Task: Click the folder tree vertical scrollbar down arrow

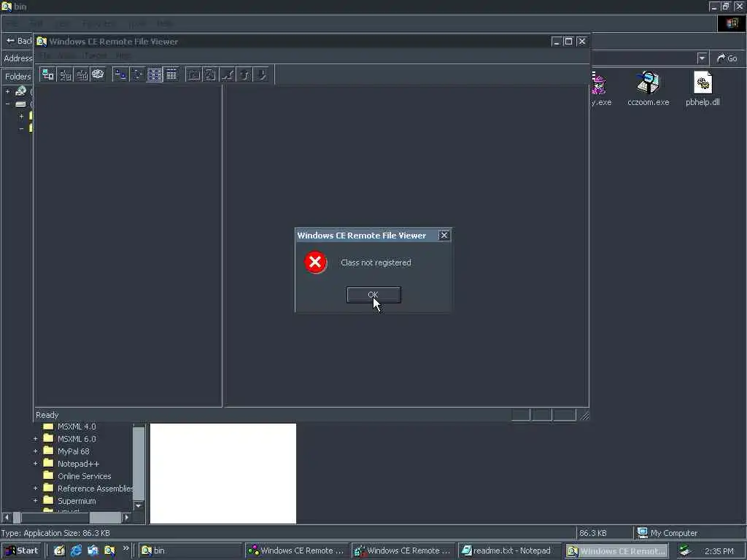Action: point(139,506)
